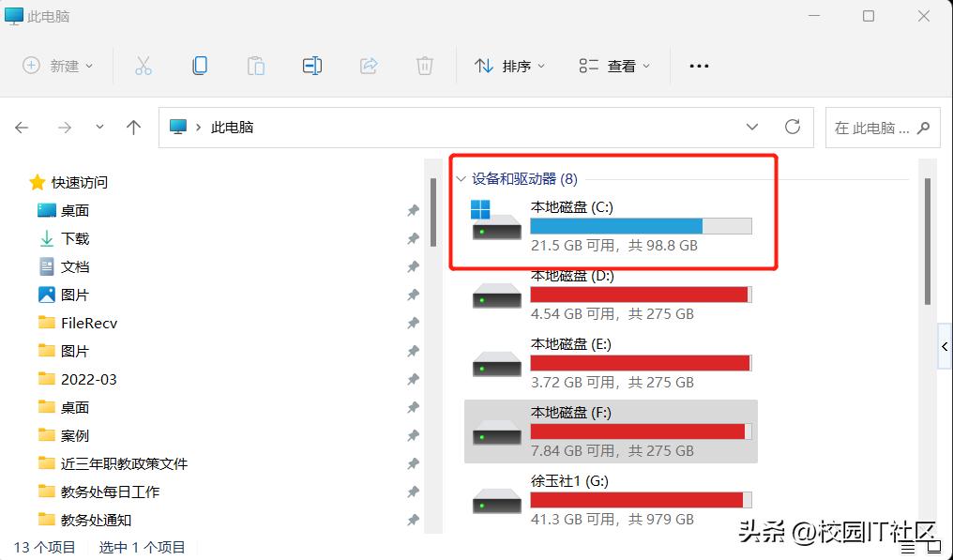Unpin the 文档 folder from the sidebar
The width and height of the screenshot is (953, 560).
click(x=413, y=266)
